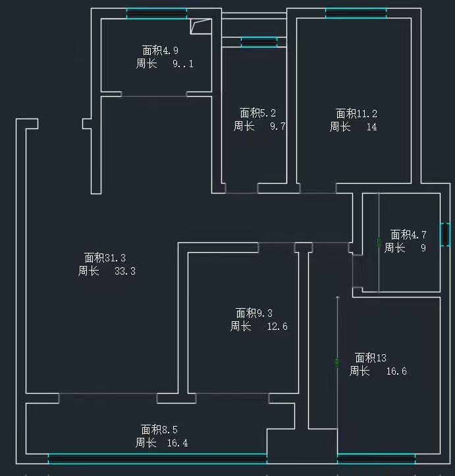Select the cyan window above the 4.9 room
455x476 pixels.
pos(157,14)
